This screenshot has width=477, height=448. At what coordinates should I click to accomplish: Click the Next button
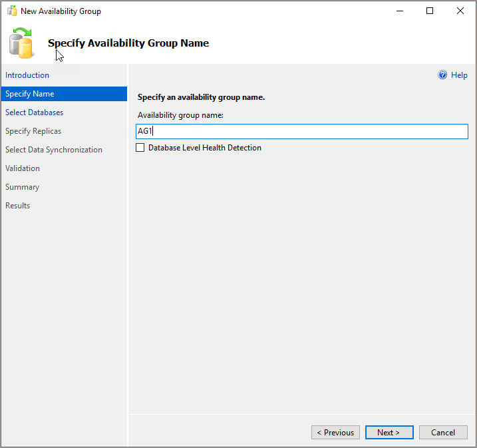coord(389,432)
